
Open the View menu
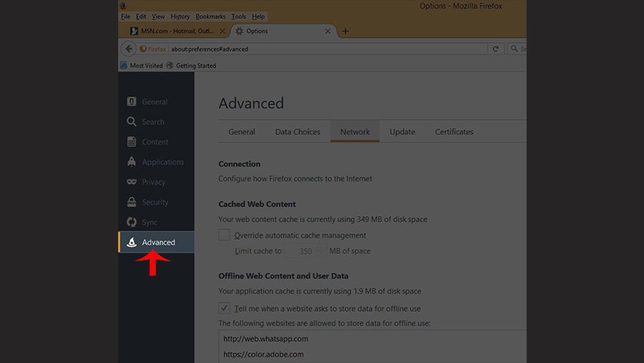(158, 17)
